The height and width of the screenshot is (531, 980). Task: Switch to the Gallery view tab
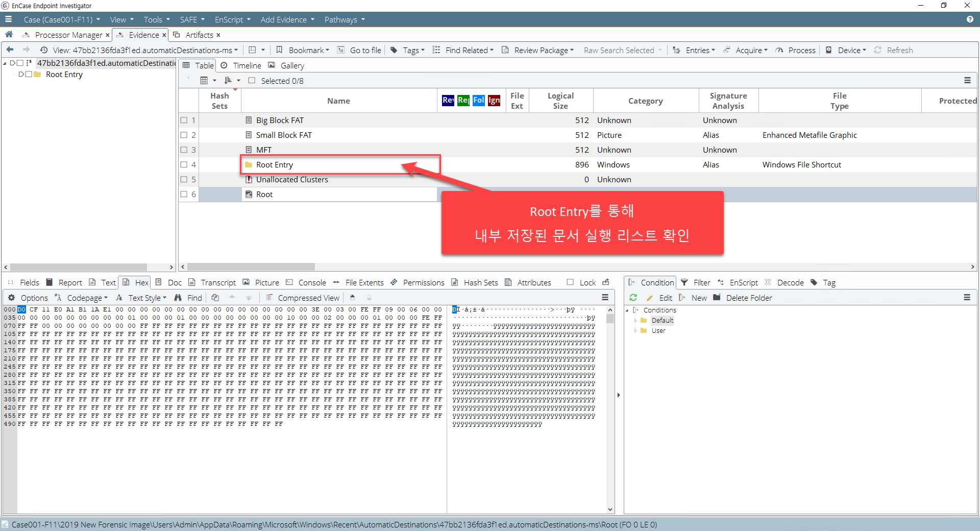[286, 65]
